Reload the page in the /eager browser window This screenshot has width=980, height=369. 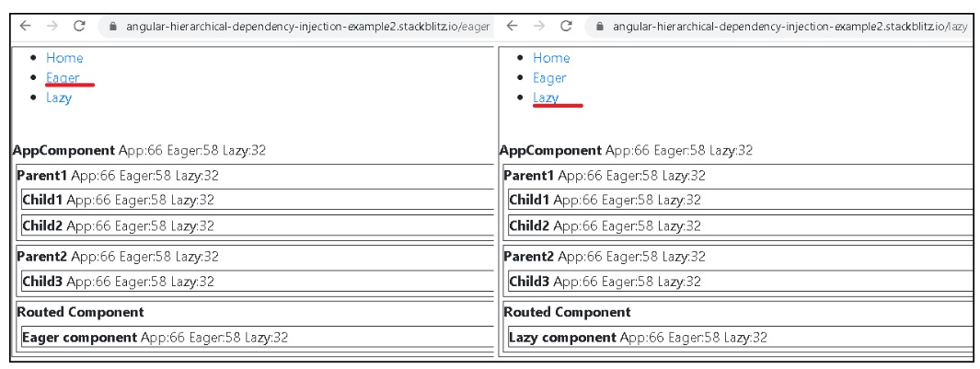click(79, 28)
